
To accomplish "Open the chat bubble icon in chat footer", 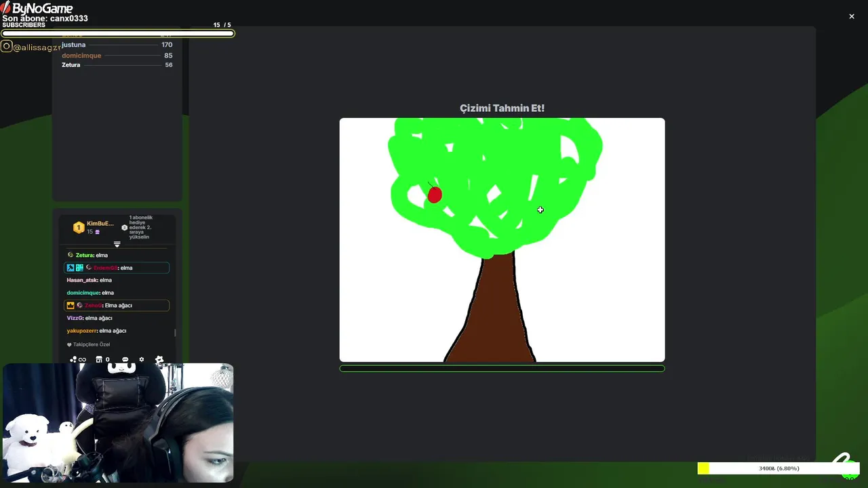I will (125, 359).
